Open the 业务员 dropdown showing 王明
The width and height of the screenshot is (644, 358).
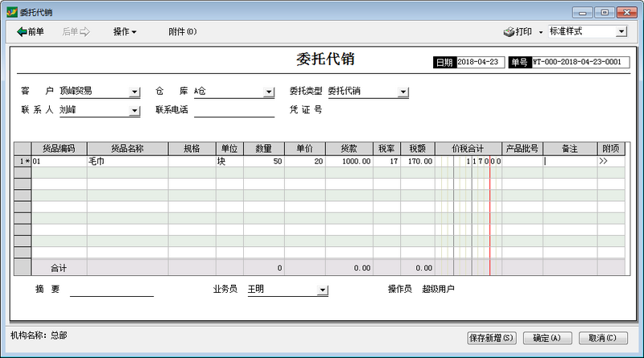[323, 290]
